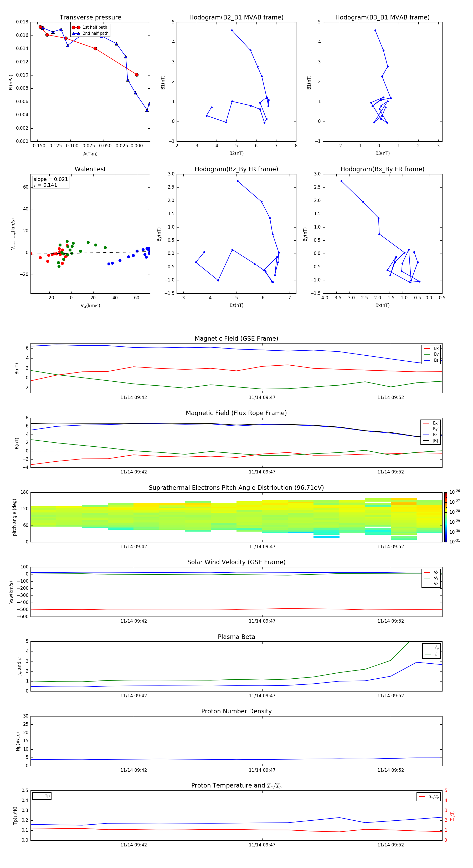
Task: Click the 'Magnetic Field (GSE Frame)' title
Action: (236, 339)
